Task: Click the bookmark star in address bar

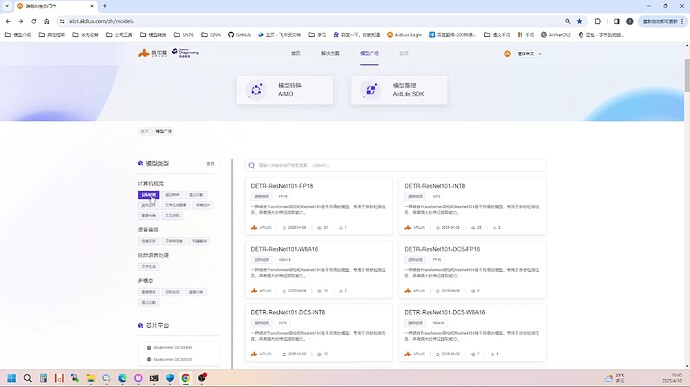Action: pyautogui.click(x=580, y=21)
